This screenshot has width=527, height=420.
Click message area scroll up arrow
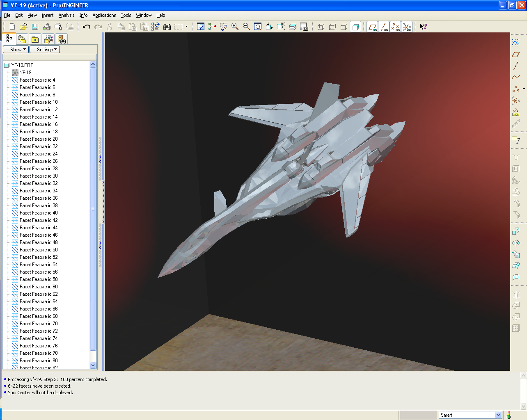pos(523,375)
